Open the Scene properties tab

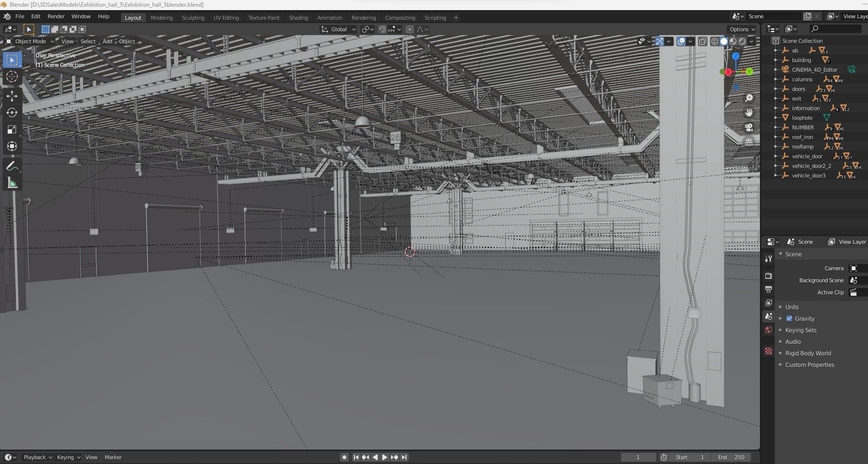(x=769, y=316)
